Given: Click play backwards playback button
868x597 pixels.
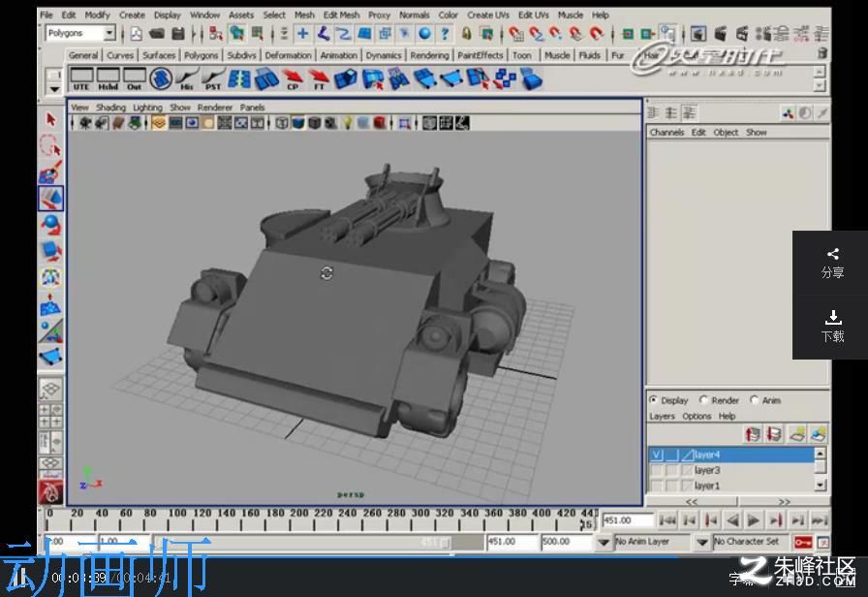Looking at the screenshot, I should (732, 520).
